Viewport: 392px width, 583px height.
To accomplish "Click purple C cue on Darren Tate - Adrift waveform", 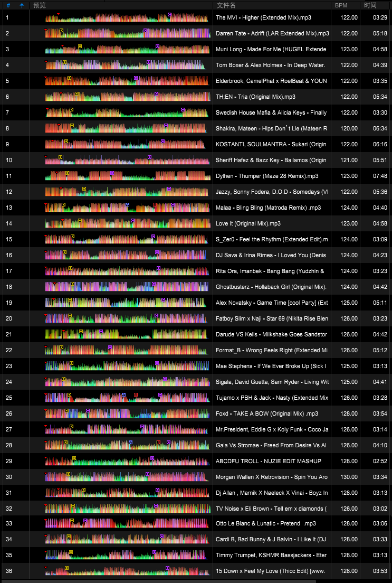I will coord(145,30).
